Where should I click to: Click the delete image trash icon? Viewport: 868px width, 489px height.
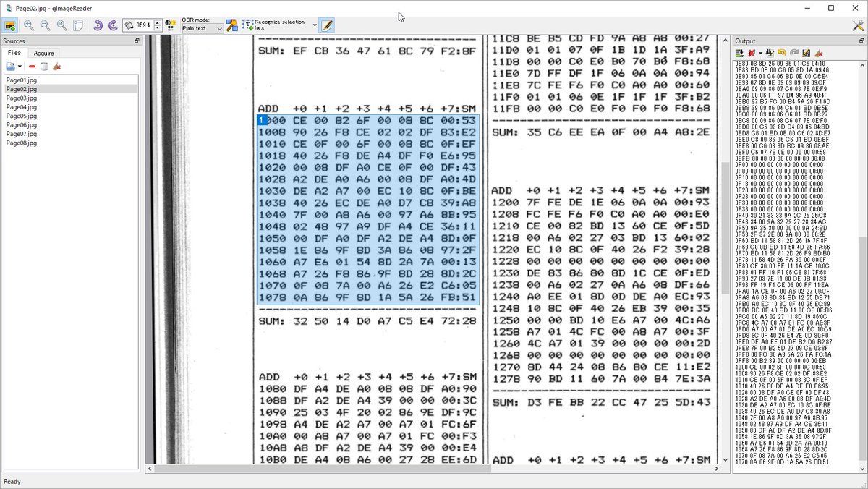tap(44, 67)
